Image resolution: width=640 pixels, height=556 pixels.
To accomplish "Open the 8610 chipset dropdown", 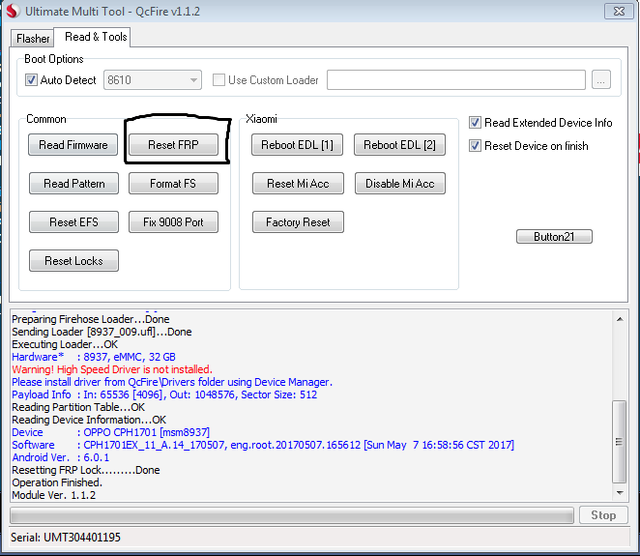I will [x=152, y=80].
